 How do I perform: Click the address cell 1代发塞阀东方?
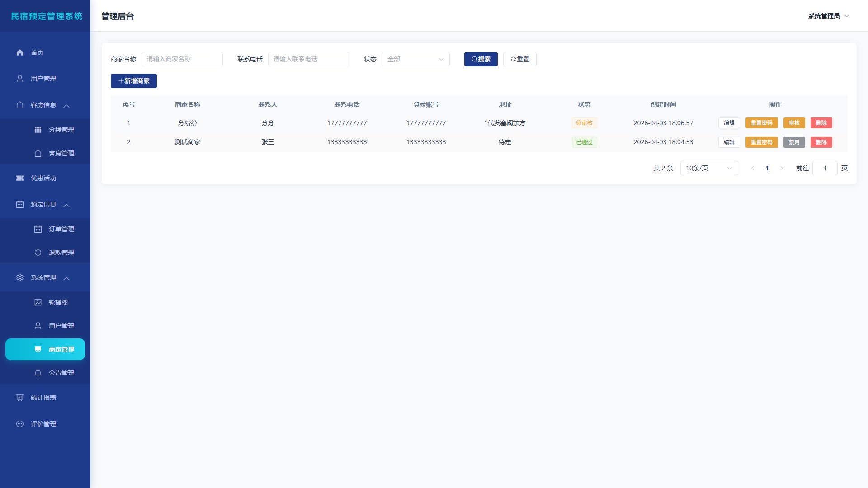[x=505, y=123]
